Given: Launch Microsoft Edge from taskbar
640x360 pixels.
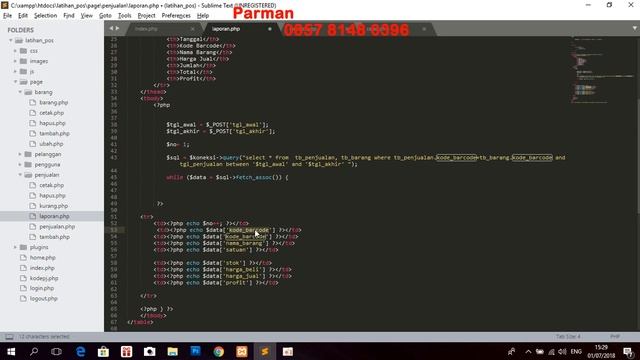Looking at the screenshot, I should (80, 351).
